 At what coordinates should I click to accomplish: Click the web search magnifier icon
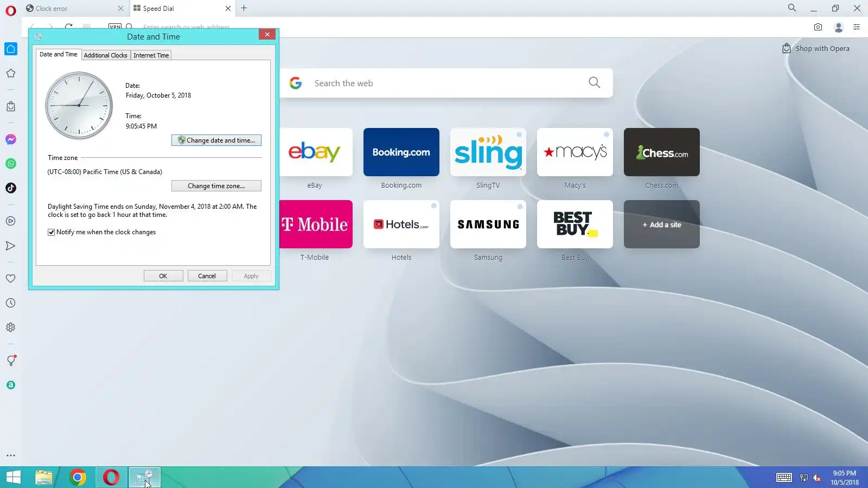595,82
